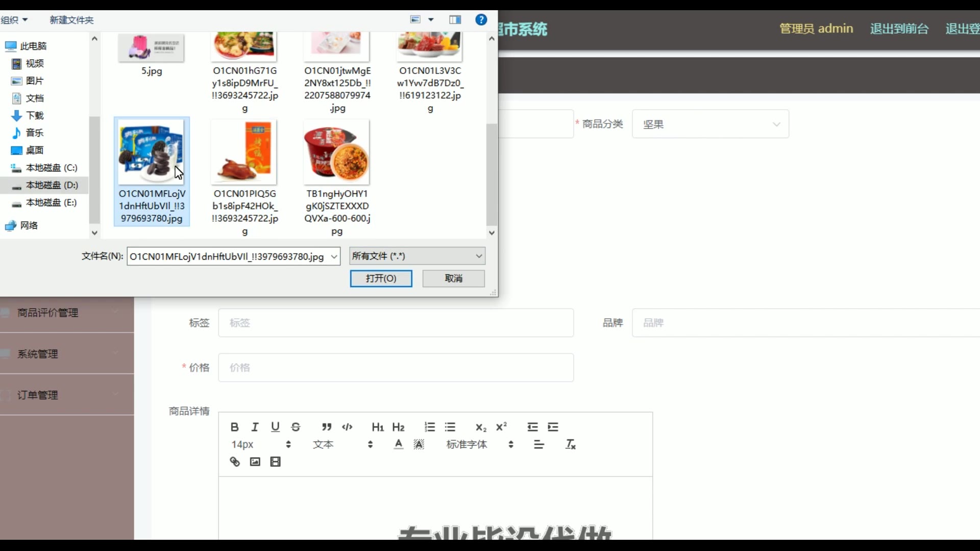Change the file dialog view mode icon
Image resolution: width=980 pixels, height=551 pixels.
tap(415, 20)
